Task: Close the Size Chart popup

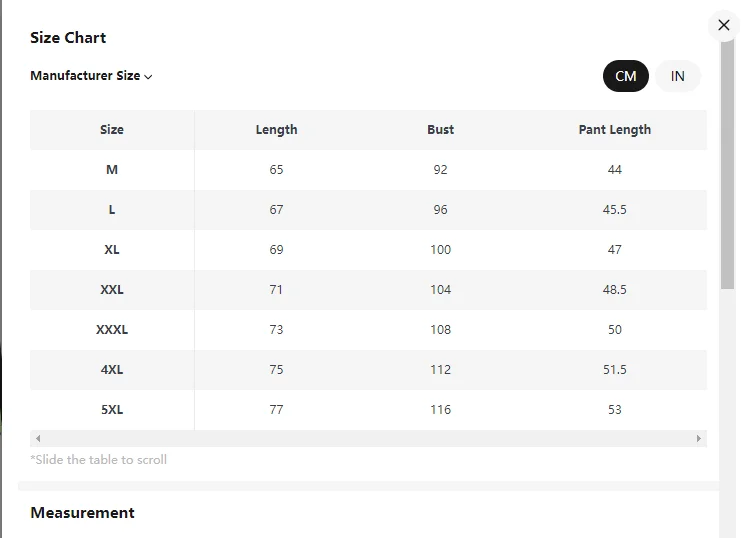Action: 724,25
